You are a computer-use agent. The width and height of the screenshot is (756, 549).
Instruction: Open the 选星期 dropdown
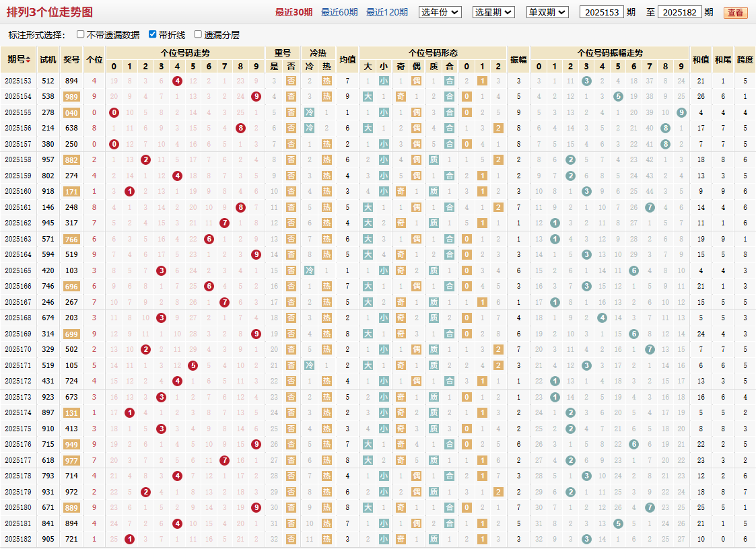(x=493, y=12)
